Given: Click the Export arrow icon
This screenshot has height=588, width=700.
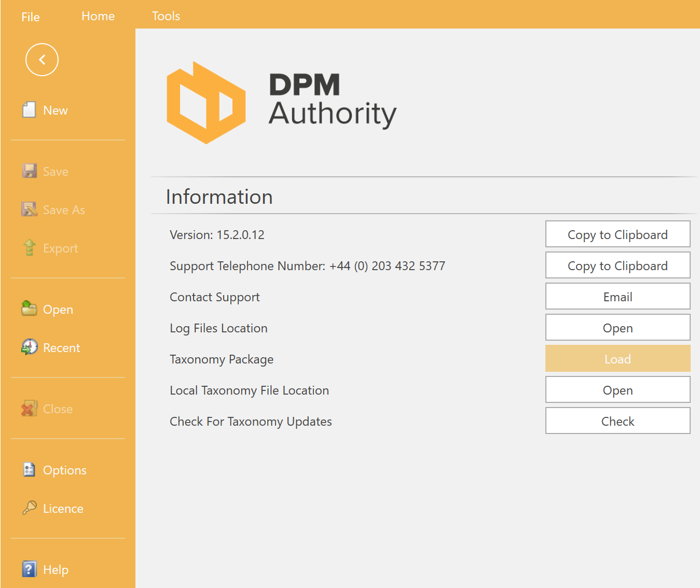Looking at the screenshot, I should pos(29,247).
